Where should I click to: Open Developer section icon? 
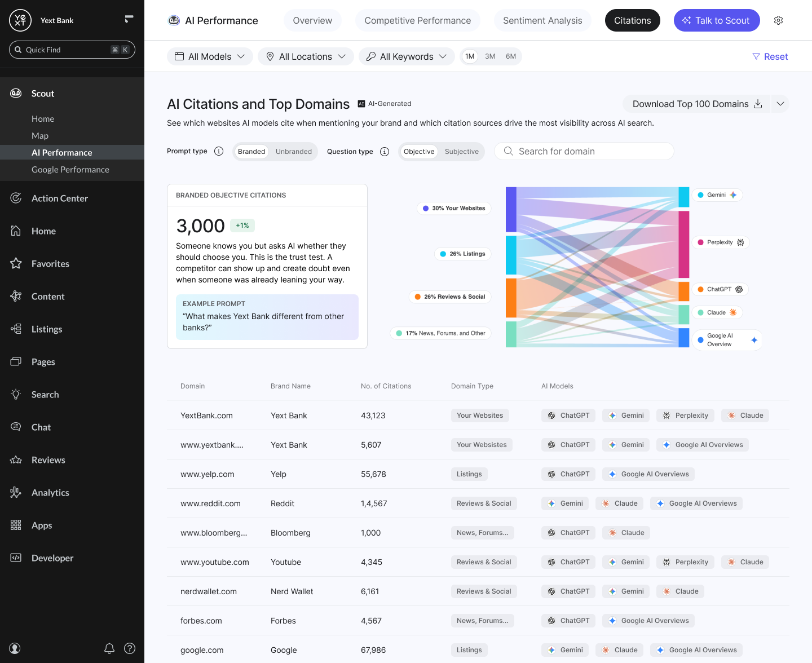point(16,558)
